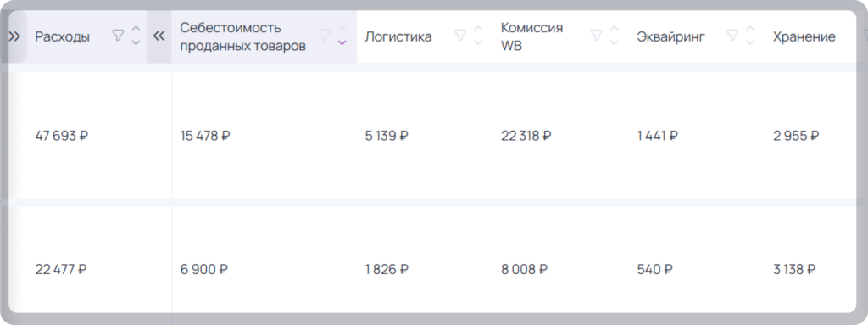The height and width of the screenshot is (325, 868).
Task: Filter the Себестоимость проданных товаров column
Action: [325, 36]
